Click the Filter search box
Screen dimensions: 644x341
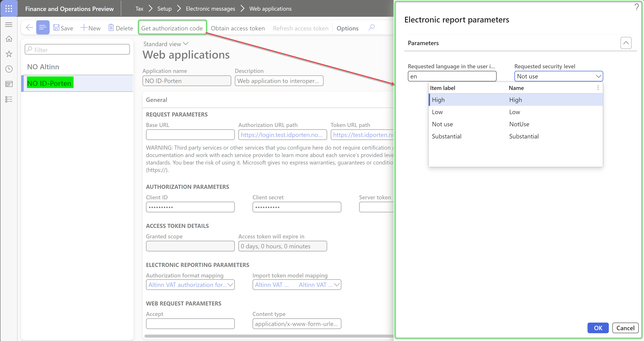77,50
